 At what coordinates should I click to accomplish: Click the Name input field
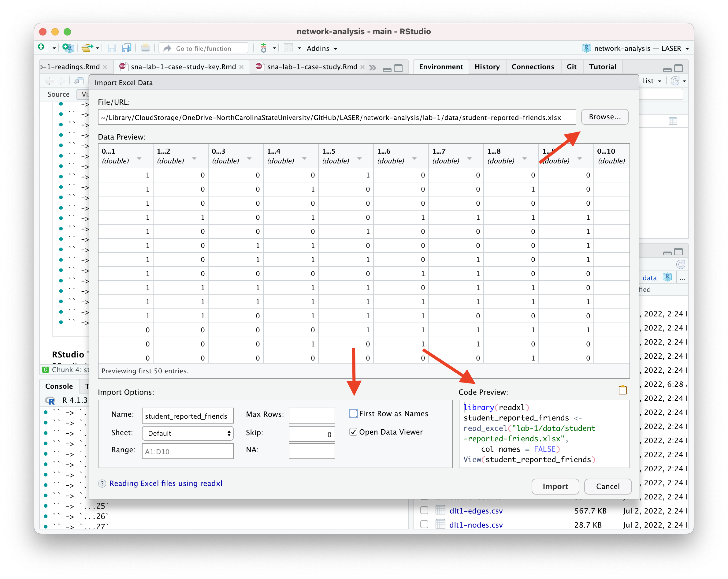188,416
